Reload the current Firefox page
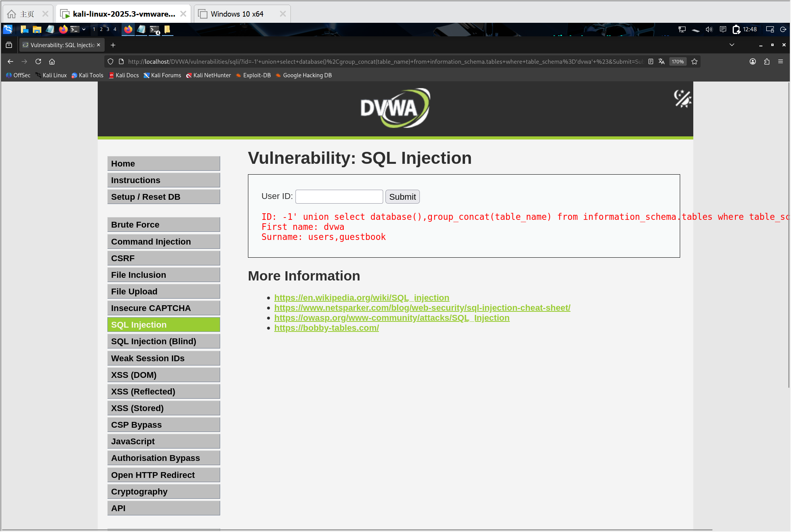This screenshot has height=532, width=791. [38, 61]
